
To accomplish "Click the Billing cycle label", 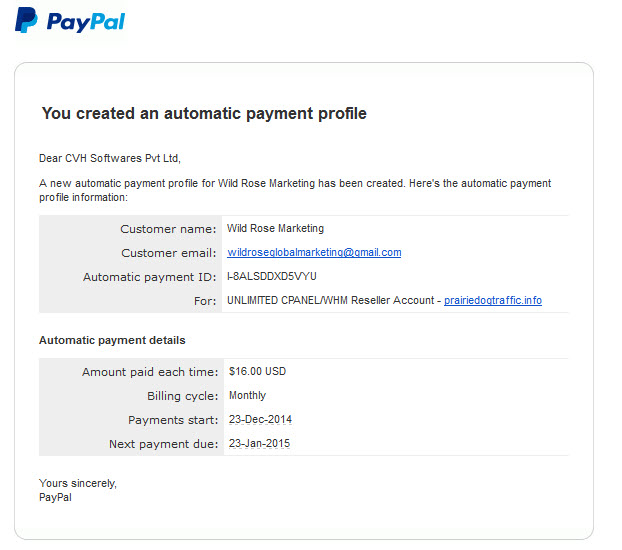I will 182,396.
